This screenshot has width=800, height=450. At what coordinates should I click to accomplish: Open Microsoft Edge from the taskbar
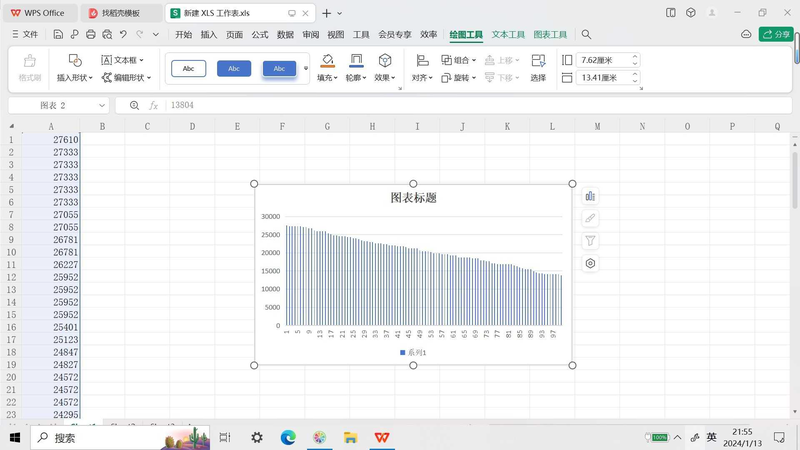tap(288, 438)
